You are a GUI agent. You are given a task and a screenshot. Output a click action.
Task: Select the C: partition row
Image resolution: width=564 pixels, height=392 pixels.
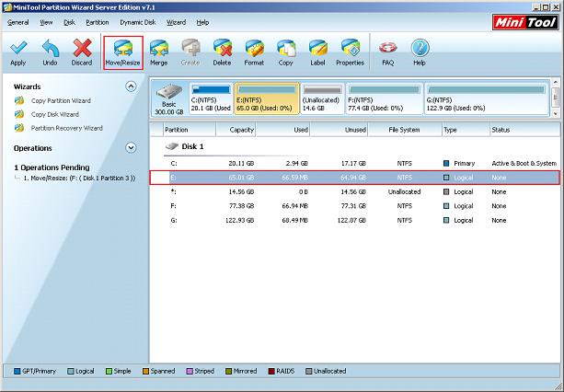(354, 163)
